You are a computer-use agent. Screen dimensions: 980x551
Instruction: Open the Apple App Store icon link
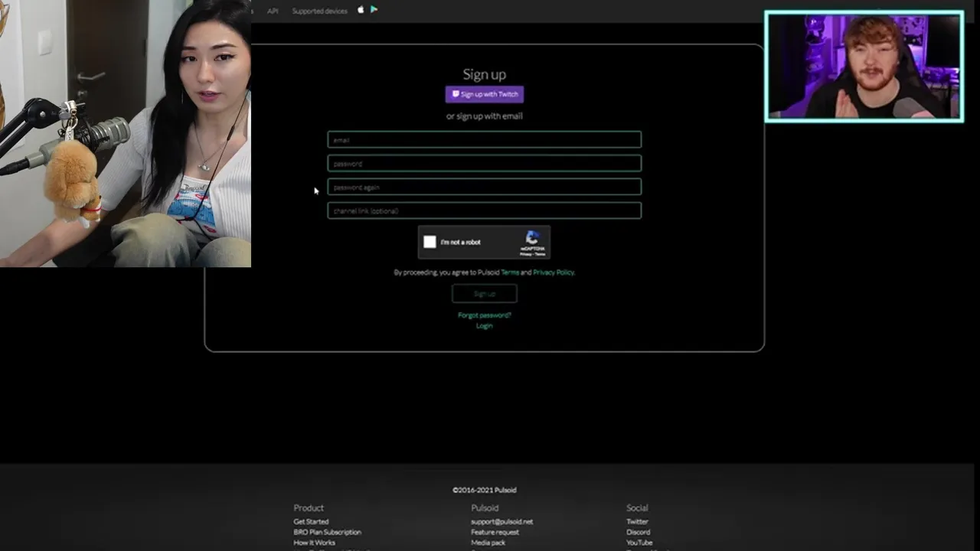point(361,10)
